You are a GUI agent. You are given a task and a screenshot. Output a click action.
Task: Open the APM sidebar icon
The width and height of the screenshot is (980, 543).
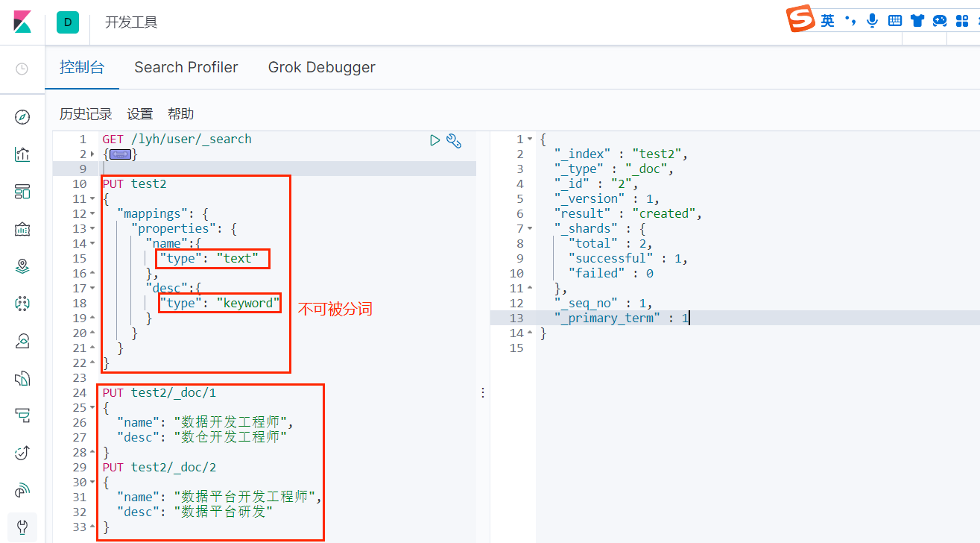(x=22, y=415)
